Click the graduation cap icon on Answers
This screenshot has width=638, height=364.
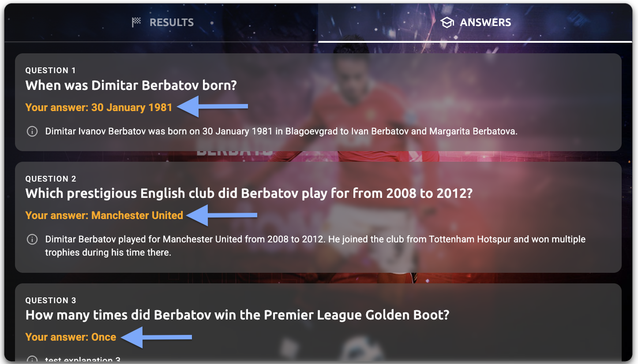coord(447,22)
